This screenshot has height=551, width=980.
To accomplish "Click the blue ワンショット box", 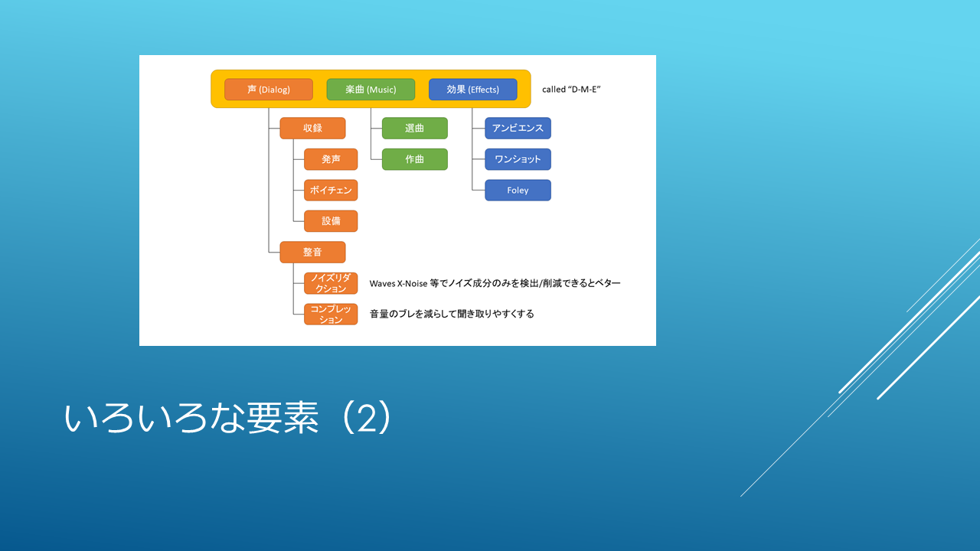I will [518, 159].
